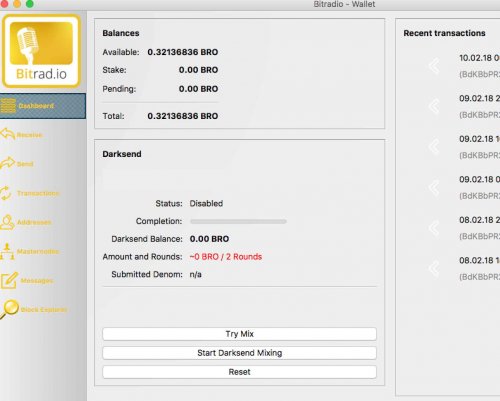The image size is (500, 401).
Task: Open Block Explorer magnifier icon
Action: [9, 310]
